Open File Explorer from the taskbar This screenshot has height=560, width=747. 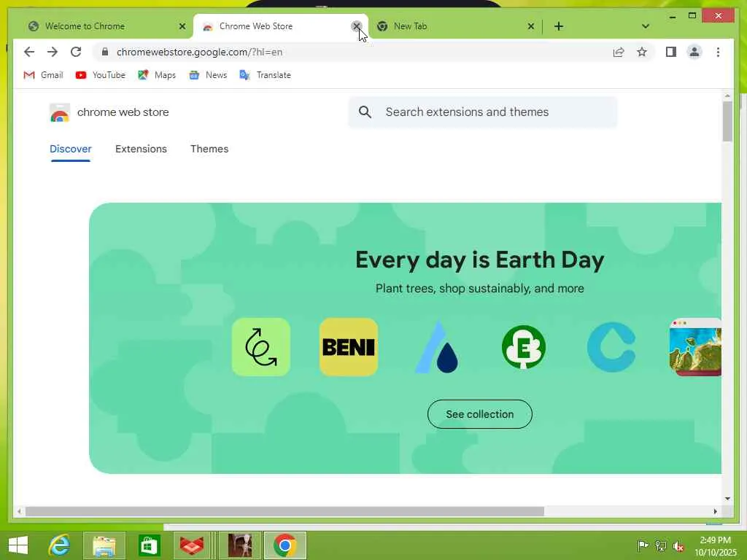pos(104,545)
